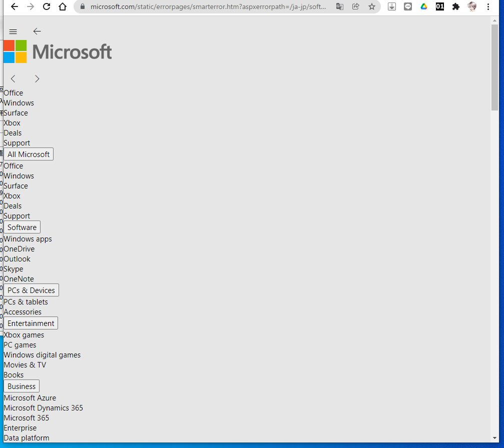The height and width of the screenshot is (448, 504).
Task: Open the browser home page icon
Action: click(x=63, y=6)
